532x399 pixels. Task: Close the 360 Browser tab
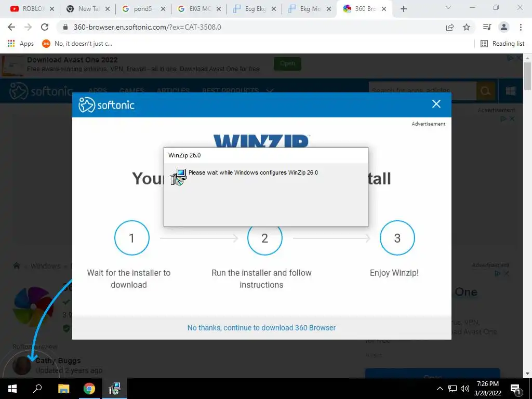(384, 9)
